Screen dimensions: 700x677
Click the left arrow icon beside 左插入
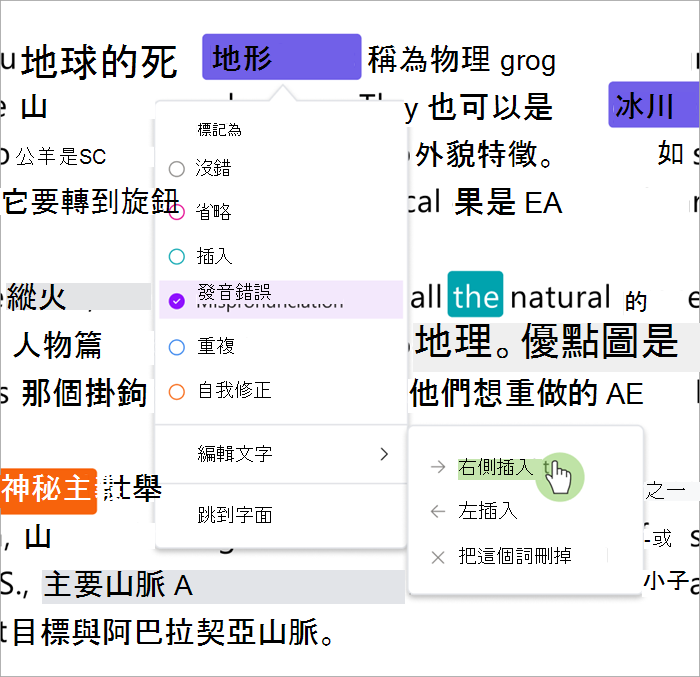click(438, 511)
